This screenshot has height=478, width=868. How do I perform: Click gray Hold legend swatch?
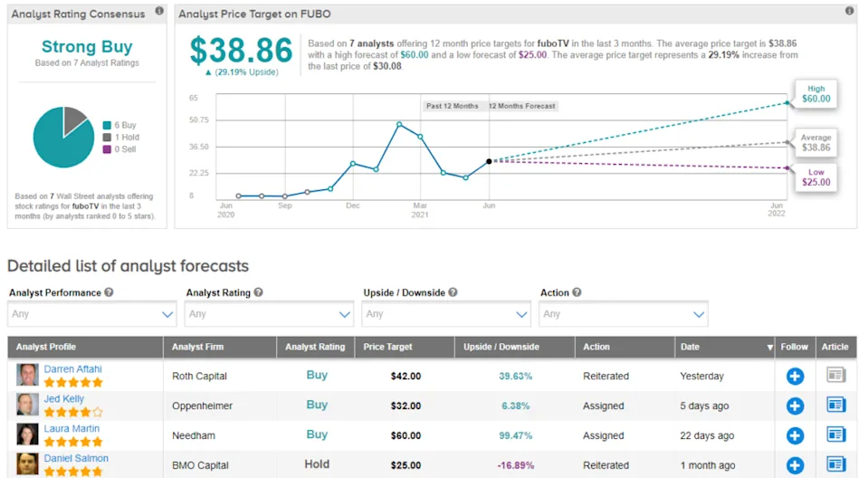pos(107,138)
